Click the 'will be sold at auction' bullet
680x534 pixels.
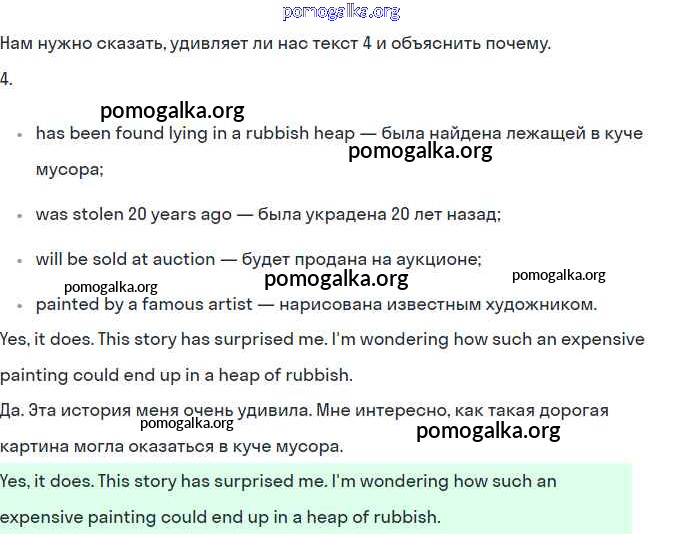258,259
